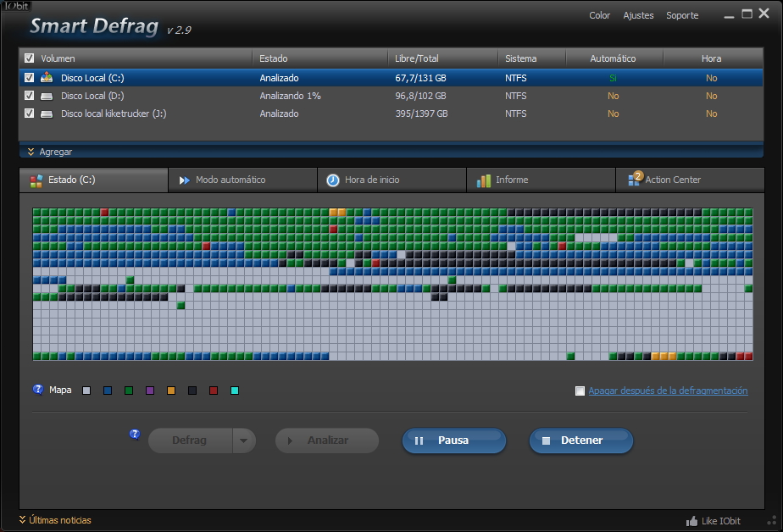Click the IObit logo in title bar
The width and height of the screenshot is (783, 532).
pos(16,6)
